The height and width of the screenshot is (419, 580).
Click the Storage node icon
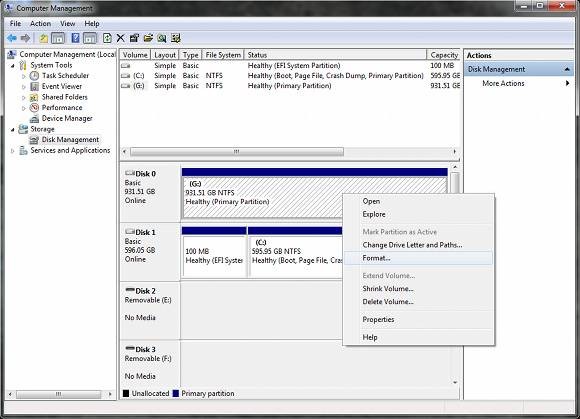click(x=23, y=129)
